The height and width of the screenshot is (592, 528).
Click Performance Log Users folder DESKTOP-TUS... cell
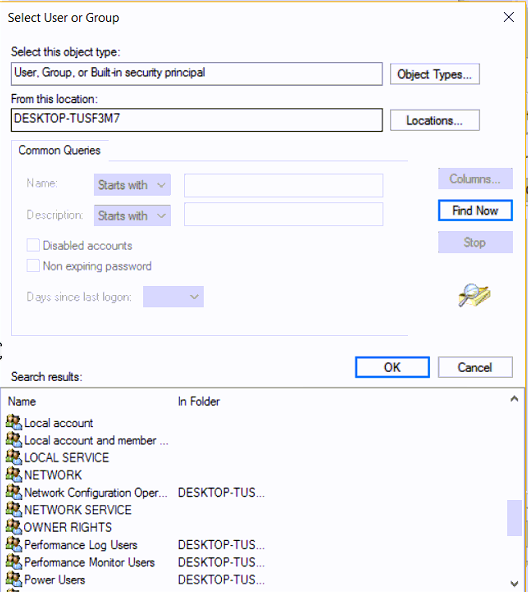pos(221,544)
